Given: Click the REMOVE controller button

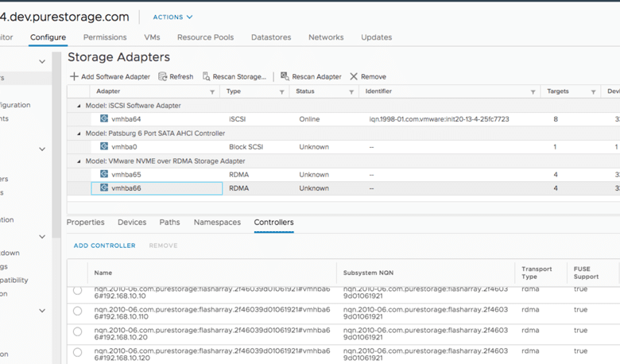Looking at the screenshot, I should click(163, 246).
